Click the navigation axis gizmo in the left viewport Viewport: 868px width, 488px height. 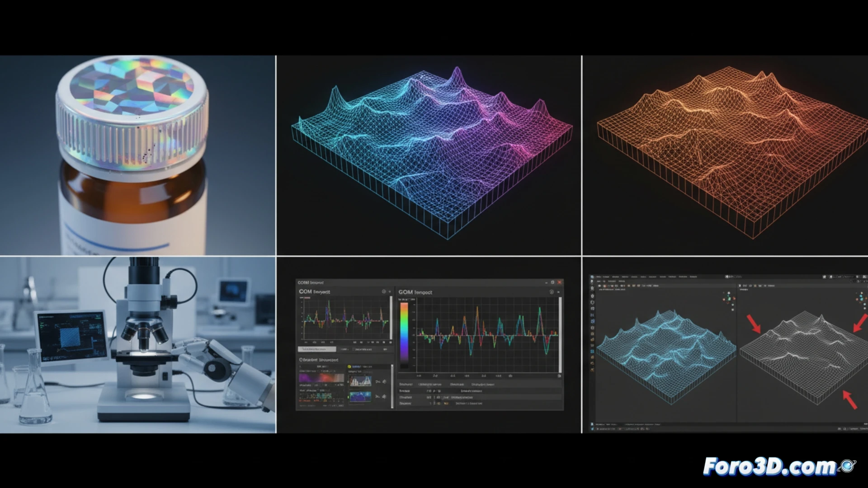pos(729,299)
